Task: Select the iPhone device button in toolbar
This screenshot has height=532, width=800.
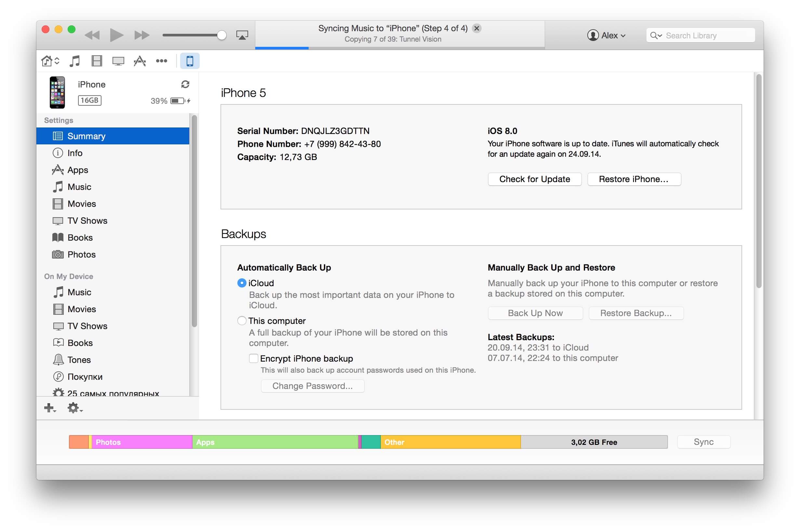Action: pos(190,61)
